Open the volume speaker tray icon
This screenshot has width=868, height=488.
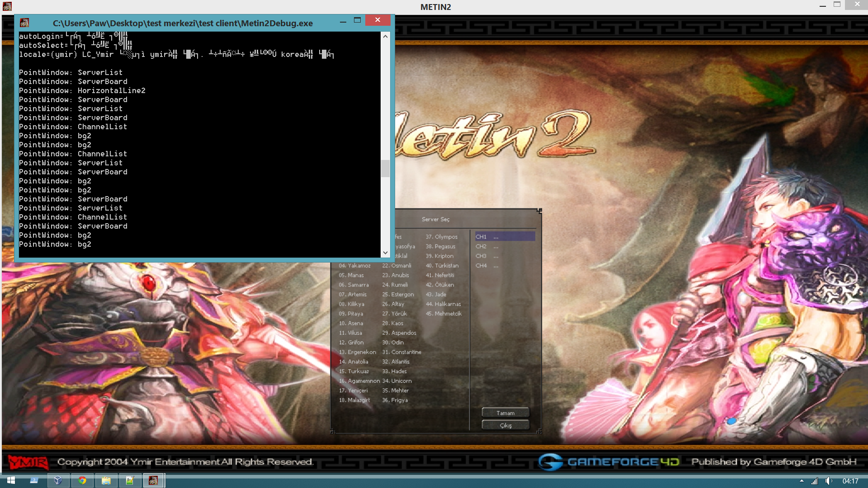pos(828,481)
